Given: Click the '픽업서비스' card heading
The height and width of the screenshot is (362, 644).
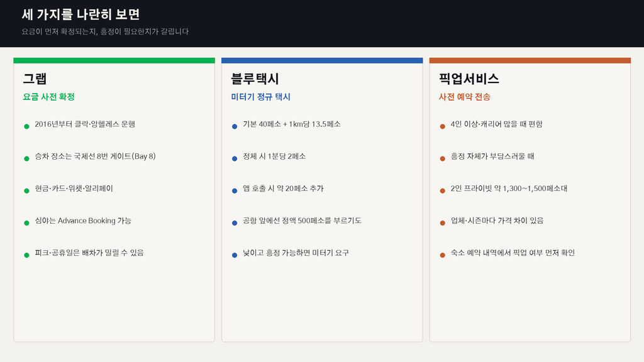Looking at the screenshot, I should point(469,79).
